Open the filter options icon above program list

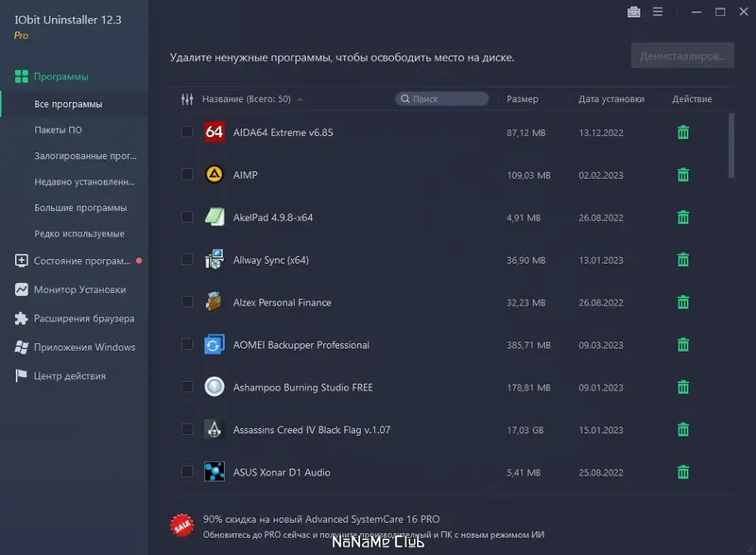(x=185, y=98)
